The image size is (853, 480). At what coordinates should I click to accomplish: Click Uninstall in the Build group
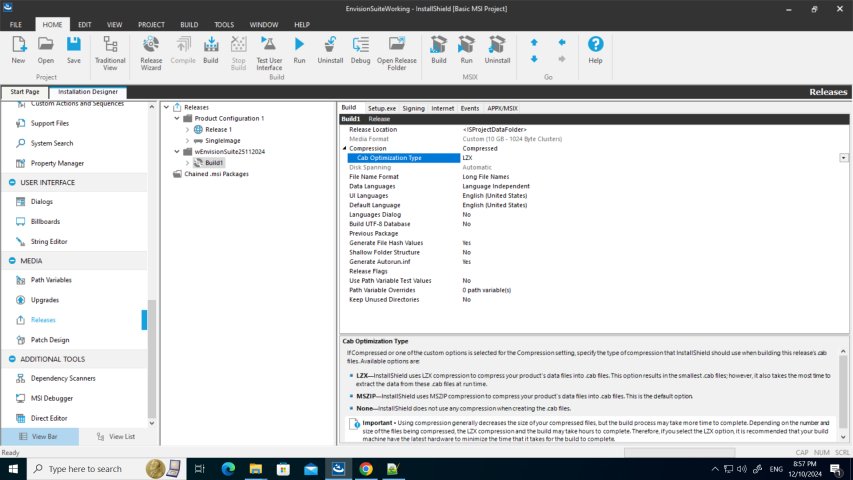330,50
